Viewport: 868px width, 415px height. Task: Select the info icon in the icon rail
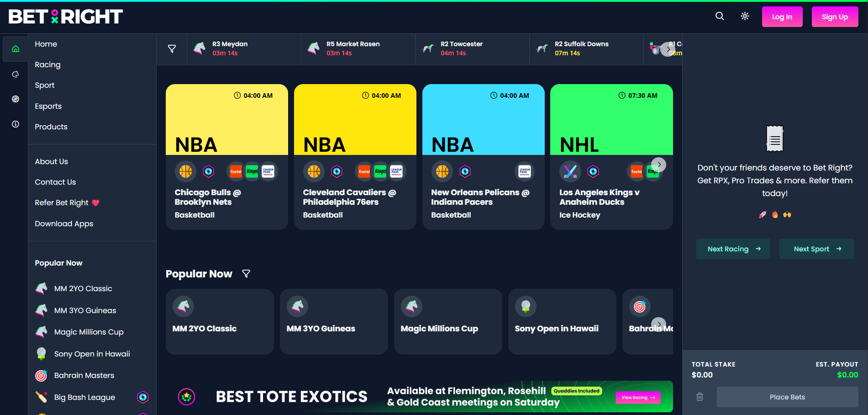[16, 124]
